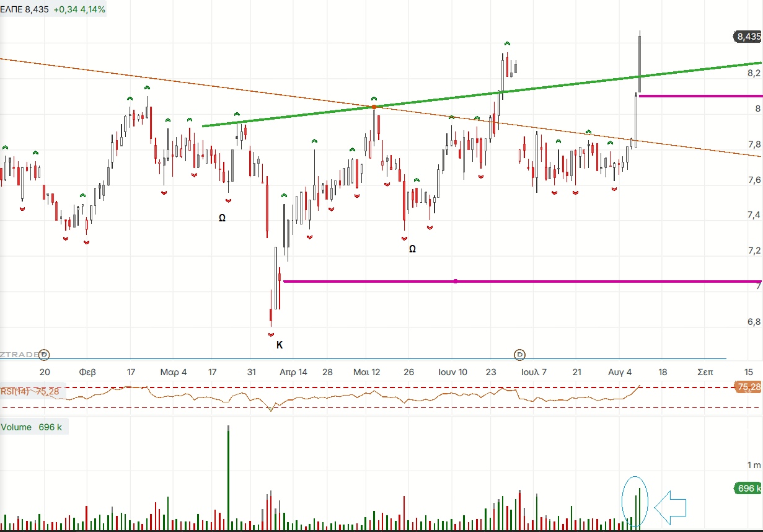Viewport: 763px width, 532px height.
Task: Click the Μαι 12 date axis label
Action: pos(366,372)
